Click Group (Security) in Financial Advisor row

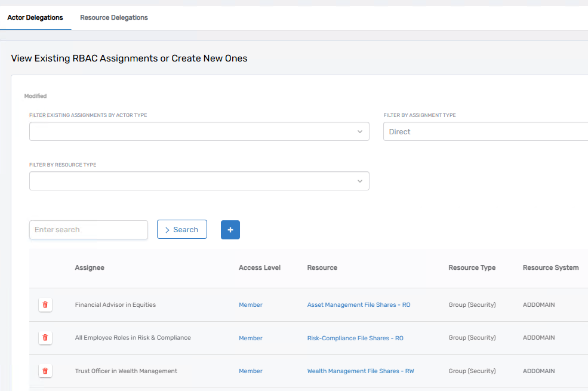pyautogui.click(x=472, y=305)
